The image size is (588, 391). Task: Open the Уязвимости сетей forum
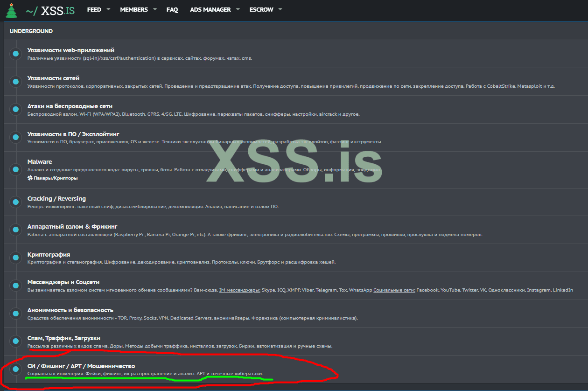coord(54,78)
